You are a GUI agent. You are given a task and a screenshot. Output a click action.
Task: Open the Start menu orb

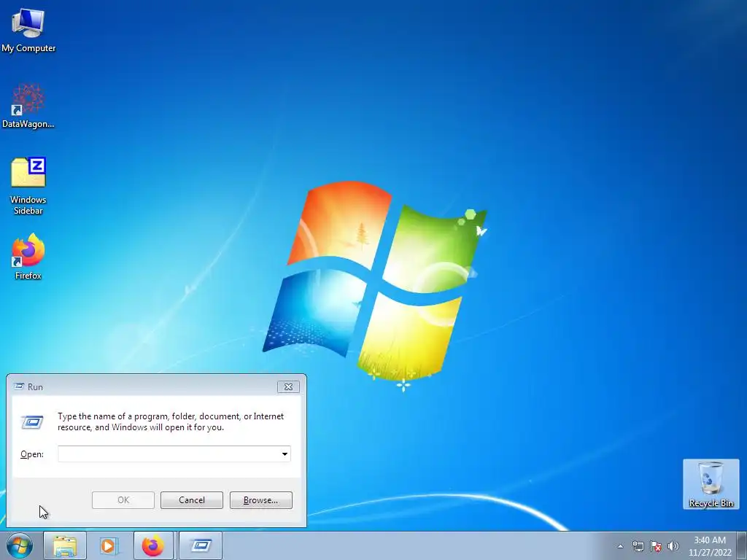pyautogui.click(x=20, y=545)
